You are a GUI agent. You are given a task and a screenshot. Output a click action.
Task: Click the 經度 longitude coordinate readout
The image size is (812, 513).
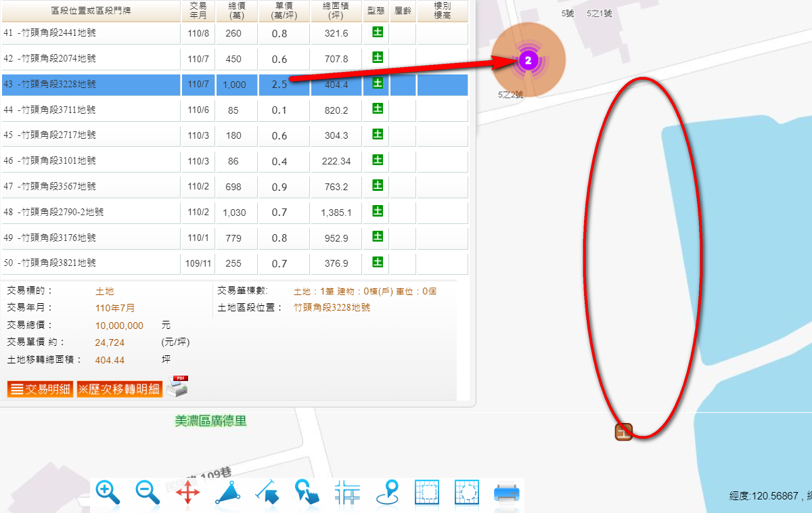pyautogui.click(x=770, y=496)
